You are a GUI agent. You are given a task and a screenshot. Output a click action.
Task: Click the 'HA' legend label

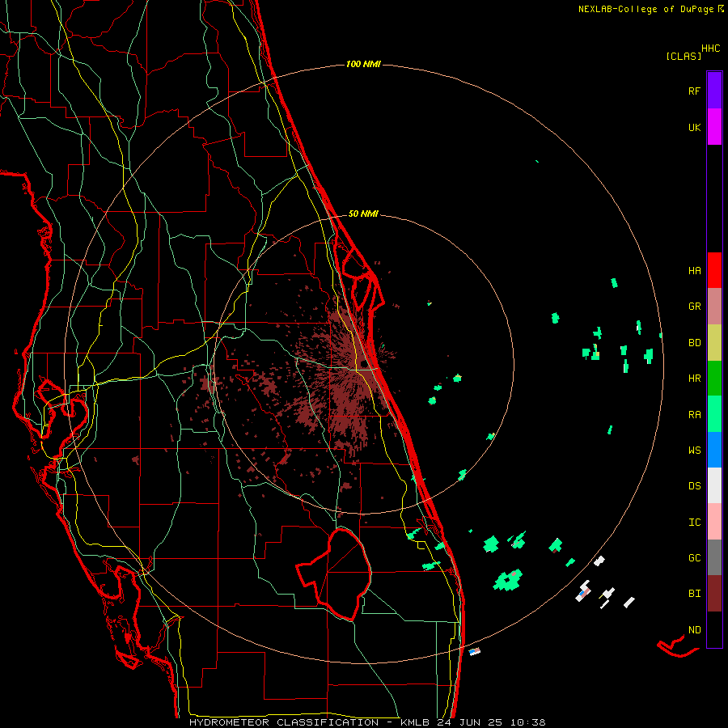(x=694, y=270)
